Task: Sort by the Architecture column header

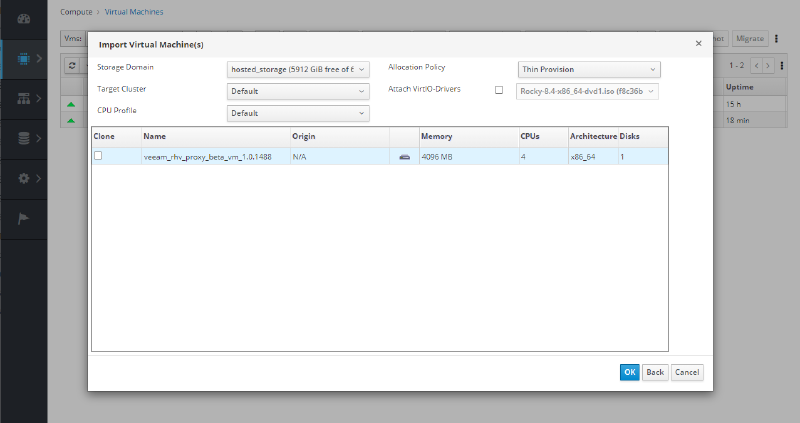Action: 593,136
